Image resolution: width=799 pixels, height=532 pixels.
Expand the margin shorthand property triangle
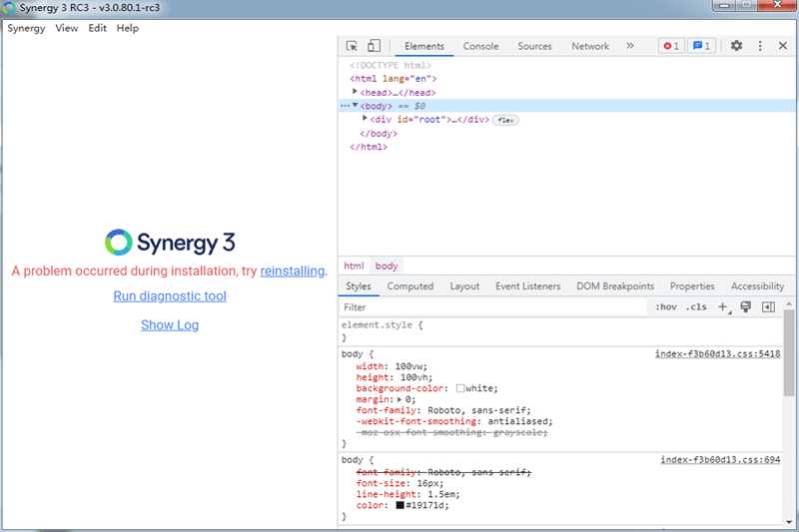point(399,399)
